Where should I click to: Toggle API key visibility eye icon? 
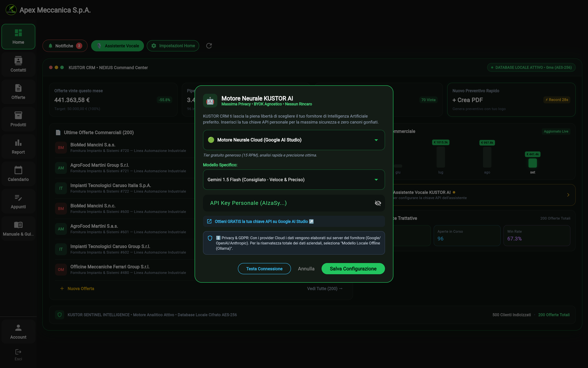378,203
